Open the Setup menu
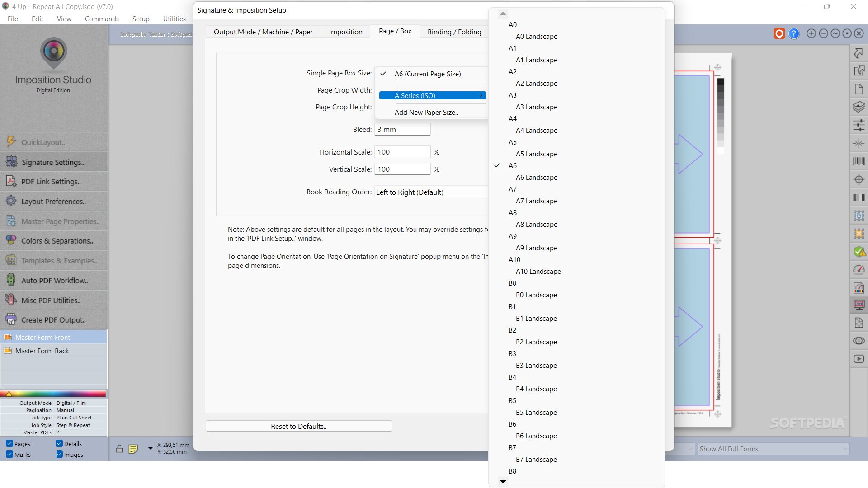 click(141, 19)
